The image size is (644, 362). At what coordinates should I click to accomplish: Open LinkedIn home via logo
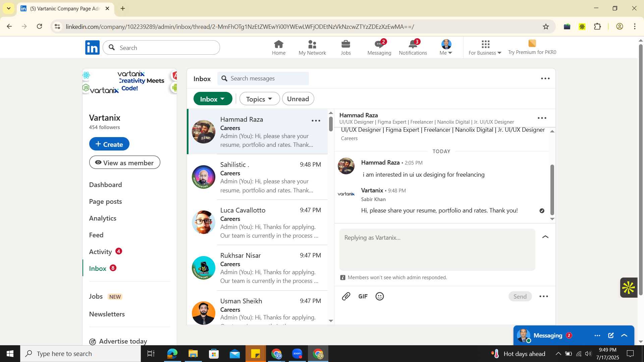point(92,48)
